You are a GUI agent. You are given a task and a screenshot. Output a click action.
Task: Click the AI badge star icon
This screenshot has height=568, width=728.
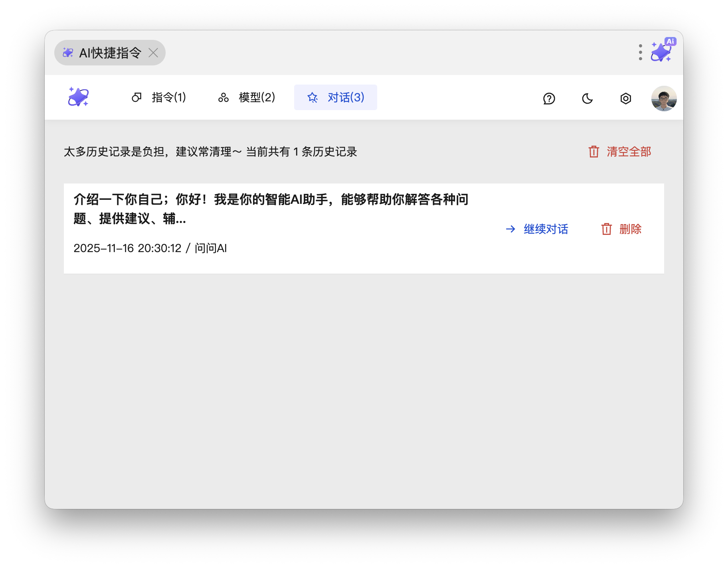662,51
